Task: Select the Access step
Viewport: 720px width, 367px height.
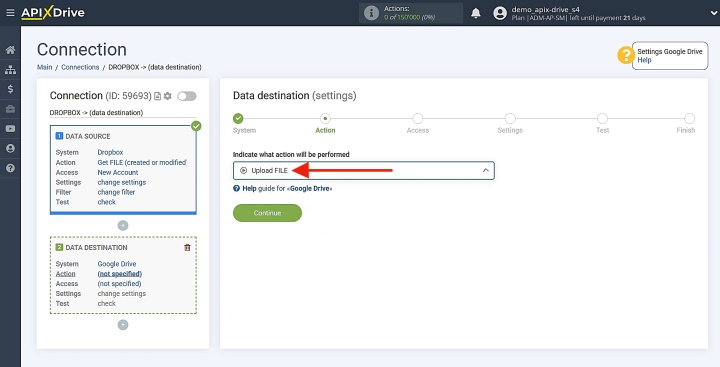Action: pyautogui.click(x=417, y=119)
